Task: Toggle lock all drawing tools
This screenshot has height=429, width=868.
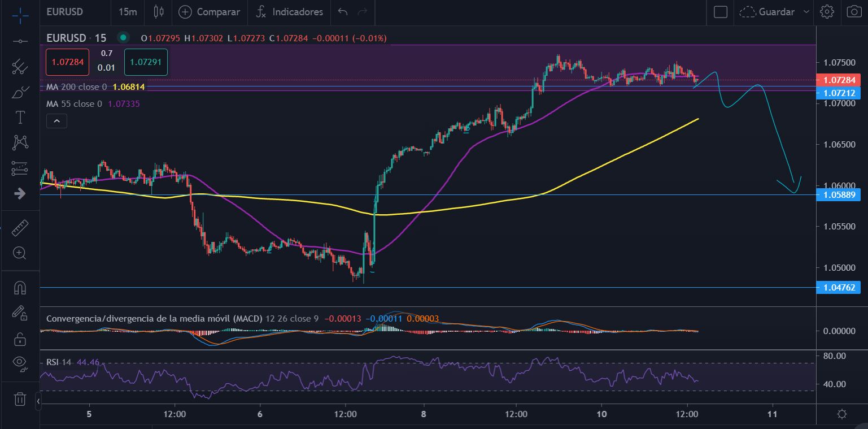Action: point(20,339)
